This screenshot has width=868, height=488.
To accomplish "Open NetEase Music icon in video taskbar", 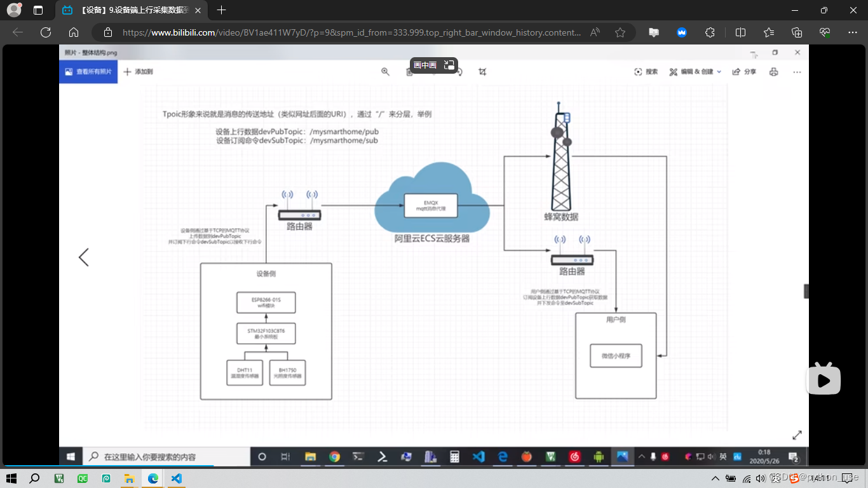I will [x=574, y=456].
